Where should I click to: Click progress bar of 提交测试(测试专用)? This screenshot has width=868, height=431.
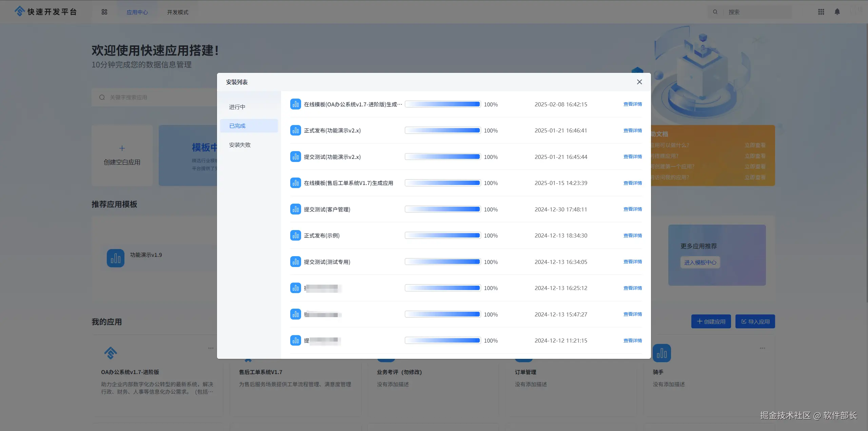(x=442, y=262)
